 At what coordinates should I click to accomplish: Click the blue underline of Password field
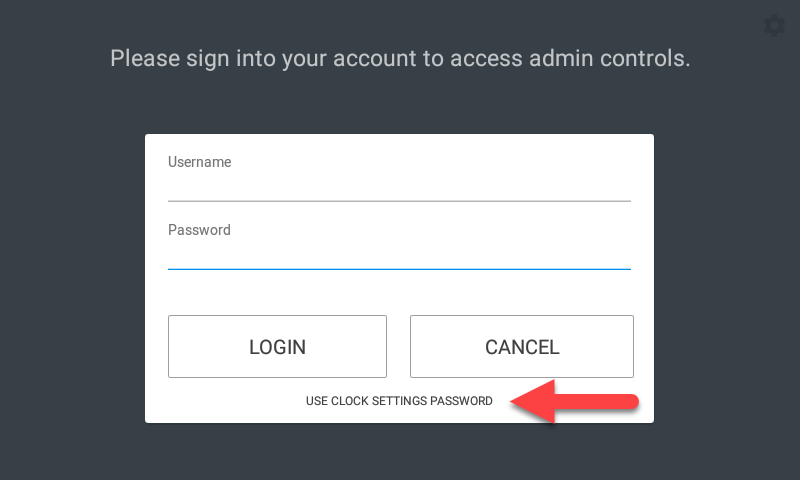coord(399,269)
